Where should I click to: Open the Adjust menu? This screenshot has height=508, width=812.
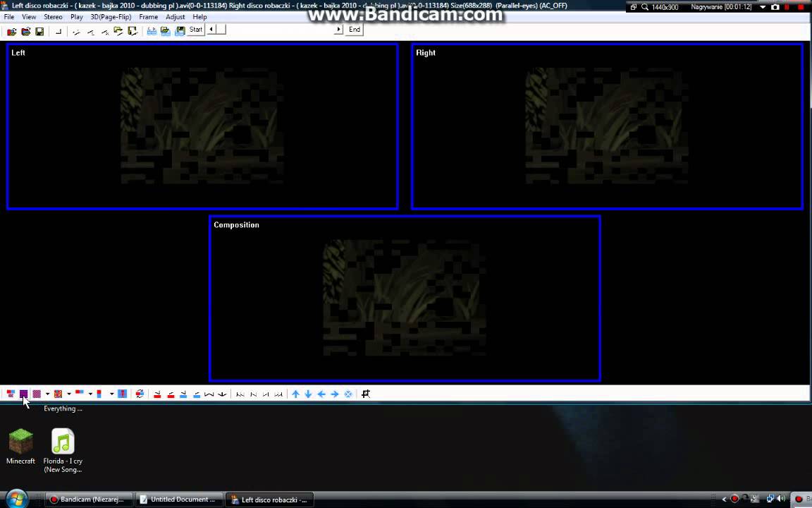175,17
